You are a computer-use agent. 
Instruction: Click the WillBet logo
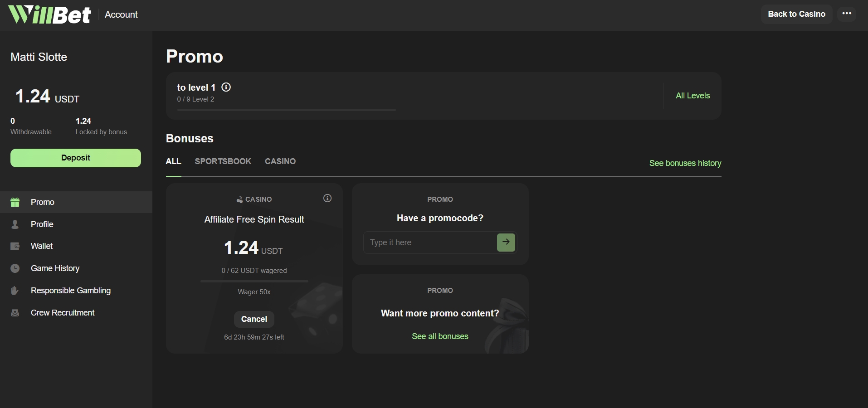(50, 15)
